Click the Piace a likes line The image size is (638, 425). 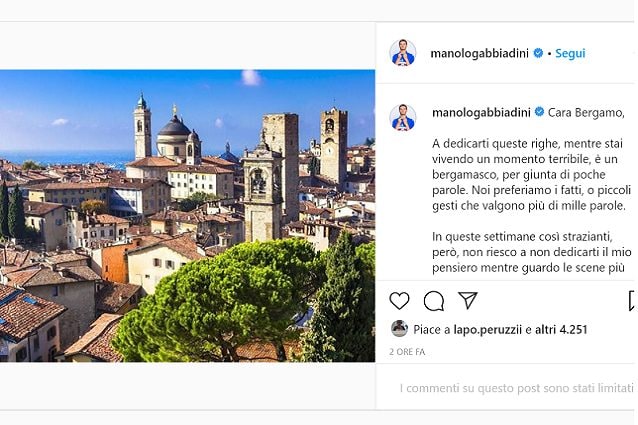click(500, 329)
